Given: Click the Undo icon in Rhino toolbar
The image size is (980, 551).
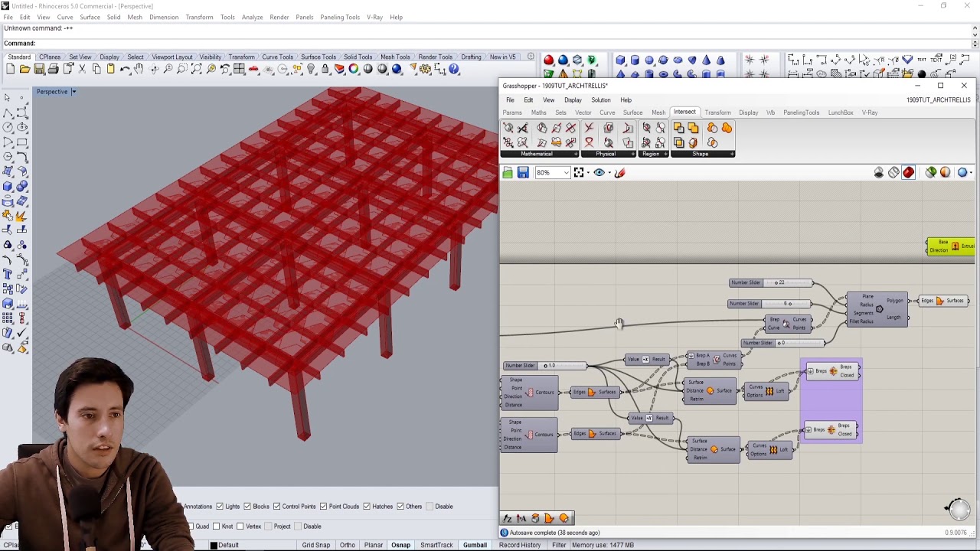Looking at the screenshot, I should (125, 69).
